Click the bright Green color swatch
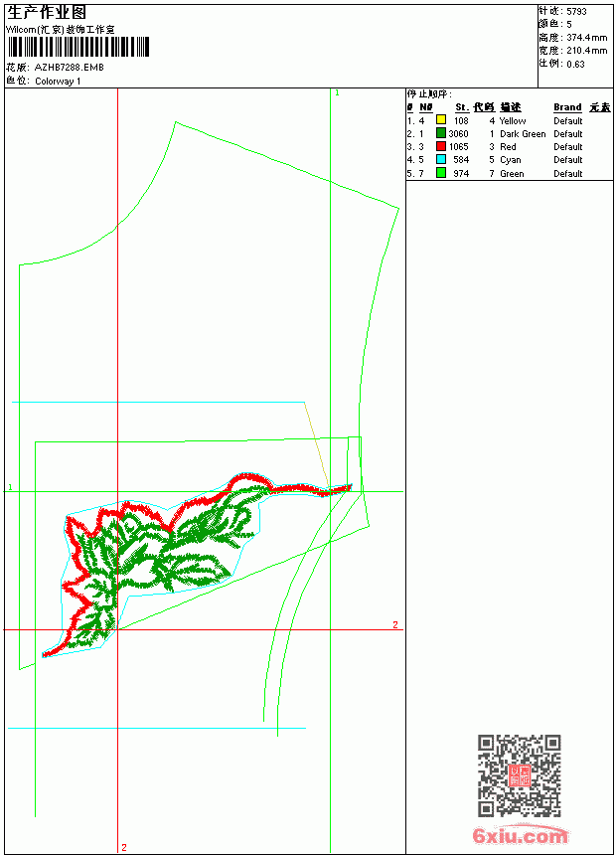Image resolution: width=616 pixels, height=855 pixels. point(441,173)
